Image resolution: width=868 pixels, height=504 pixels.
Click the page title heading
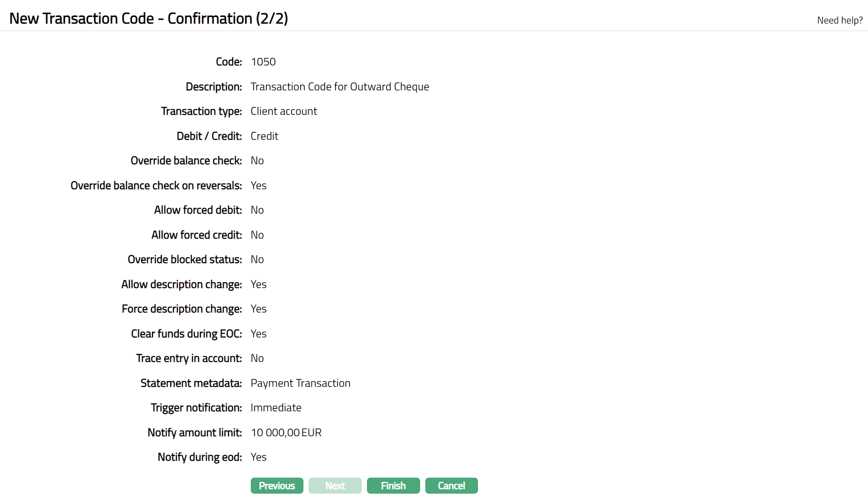click(x=149, y=18)
